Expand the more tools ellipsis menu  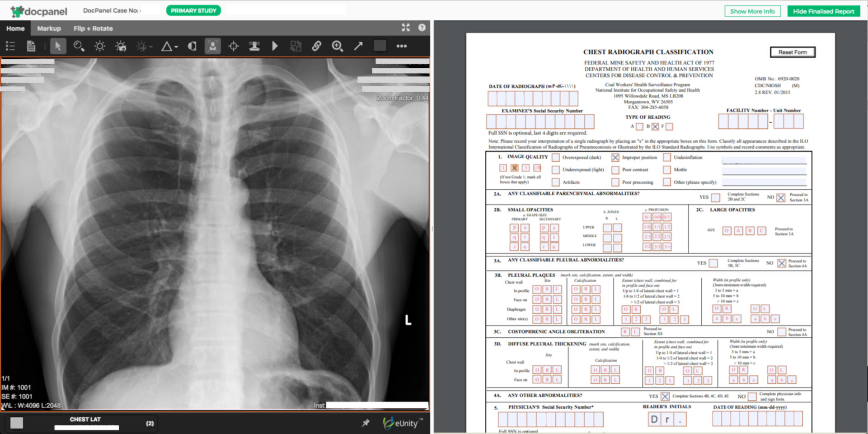click(401, 46)
